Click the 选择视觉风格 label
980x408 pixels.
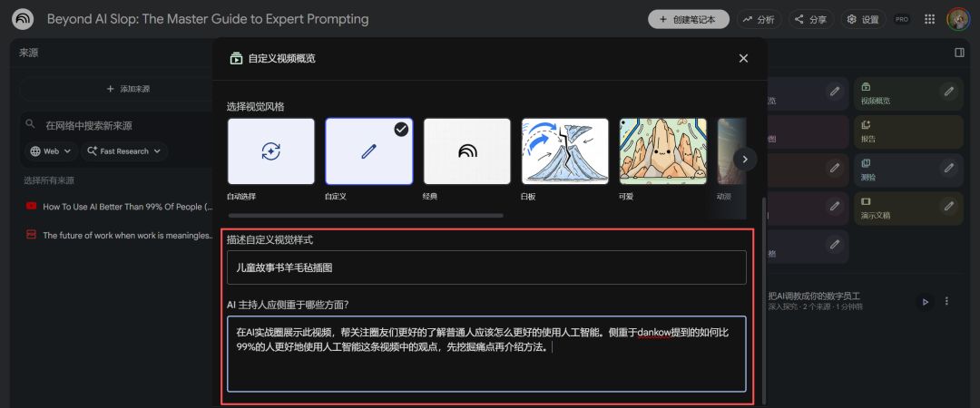(x=256, y=107)
